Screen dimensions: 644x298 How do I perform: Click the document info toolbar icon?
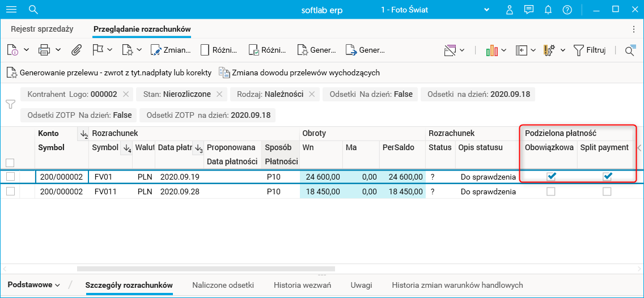[x=12, y=50]
